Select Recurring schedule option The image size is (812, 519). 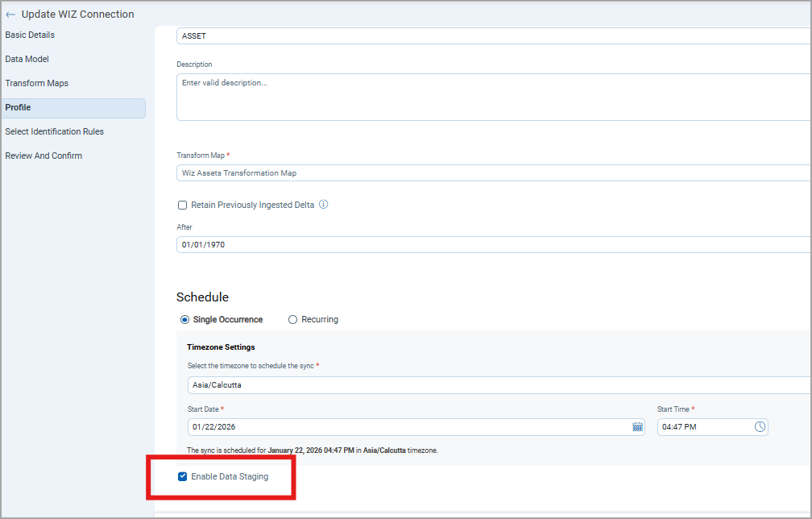(292, 320)
